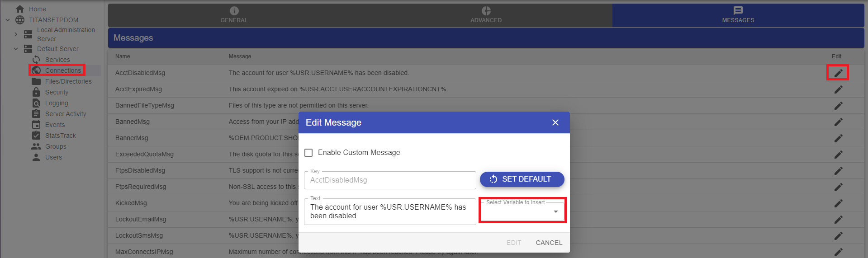This screenshot has height=258, width=868.
Task: Open the Home icon in sidebar
Action: point(20,9)
